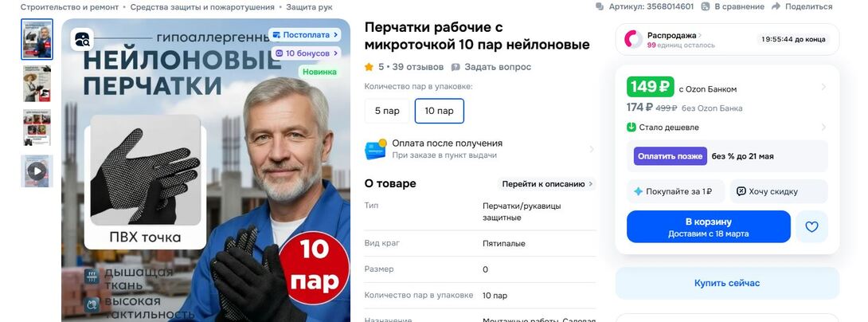Click the Оплатить позже purple badge
The image size is (868, 322).
(671, 156)
